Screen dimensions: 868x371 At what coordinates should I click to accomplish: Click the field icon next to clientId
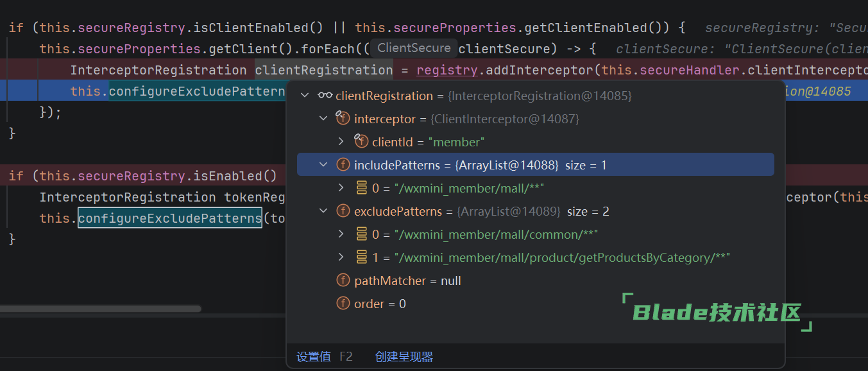tap(361, 142)
